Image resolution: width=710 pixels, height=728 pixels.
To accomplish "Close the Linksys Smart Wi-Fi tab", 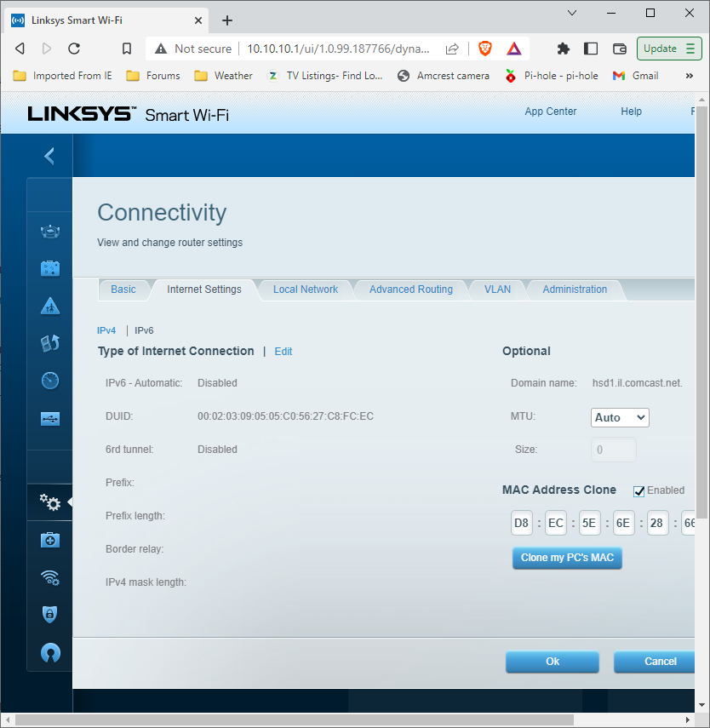I will (x=198, y=20).
